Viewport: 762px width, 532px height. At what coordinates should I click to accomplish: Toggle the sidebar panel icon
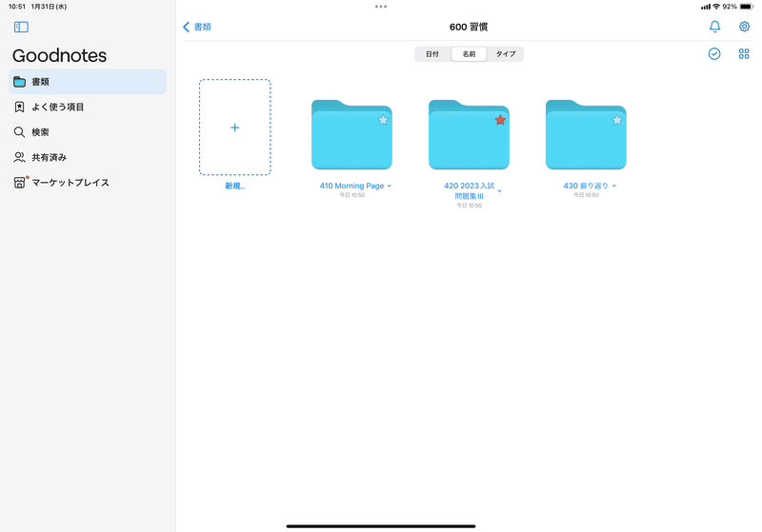pyautogui.click(x=21, y=27)
